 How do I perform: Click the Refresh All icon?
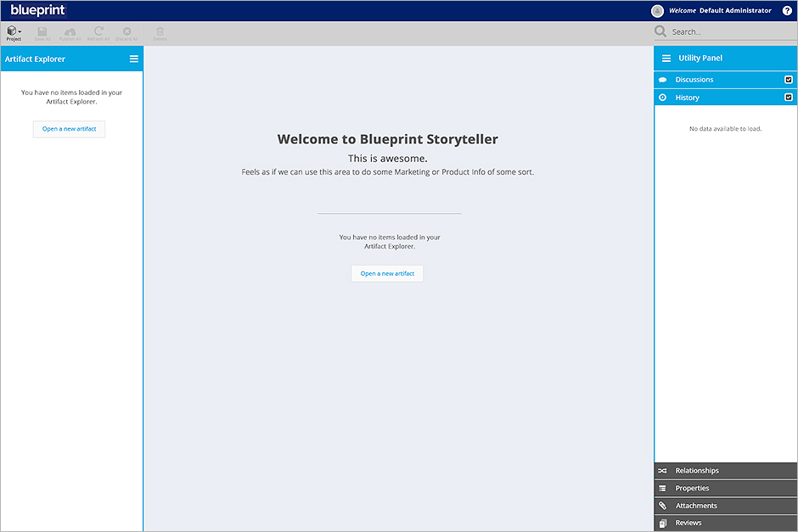(x=98, y=34)
